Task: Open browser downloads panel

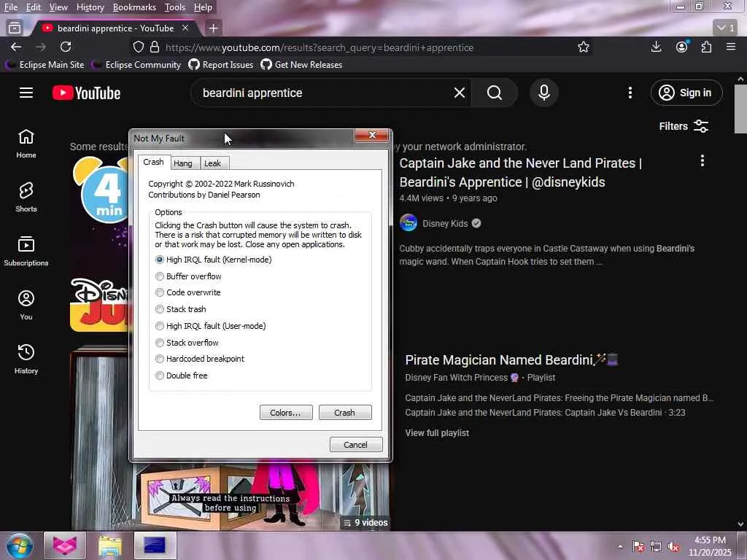Action: [x=656, y=47]
